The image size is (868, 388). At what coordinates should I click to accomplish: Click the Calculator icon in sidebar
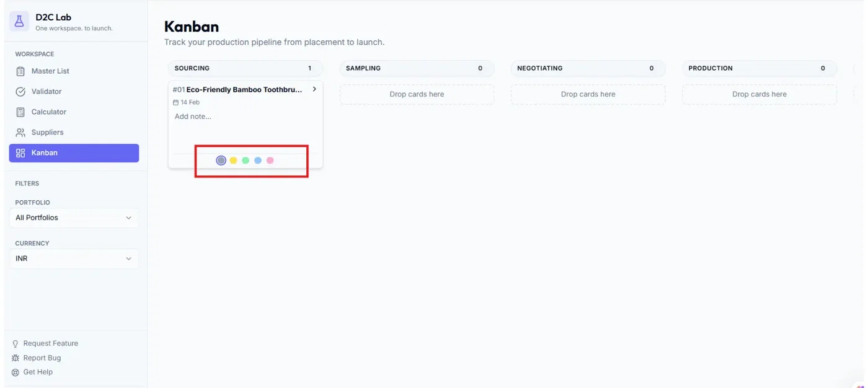point(20,112)
